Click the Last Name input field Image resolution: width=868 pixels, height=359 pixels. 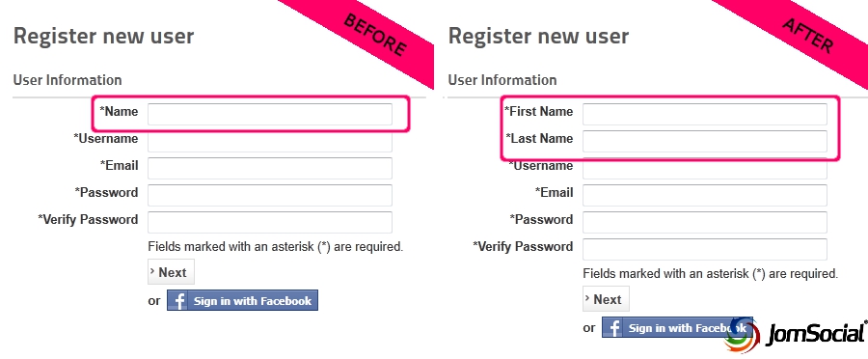pos(705,141)
